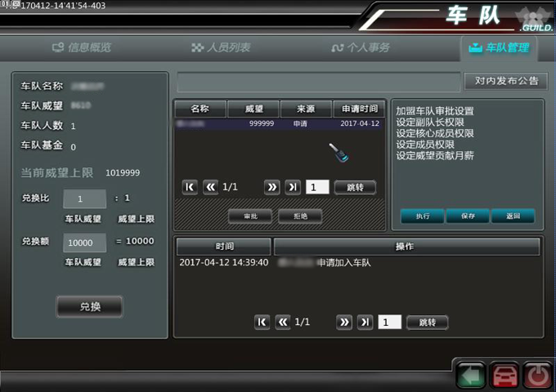Image resolution: width=556 pixels, height=392 pixels.
Task: Click 审批 to approve the application
Action: click(250, 216)
